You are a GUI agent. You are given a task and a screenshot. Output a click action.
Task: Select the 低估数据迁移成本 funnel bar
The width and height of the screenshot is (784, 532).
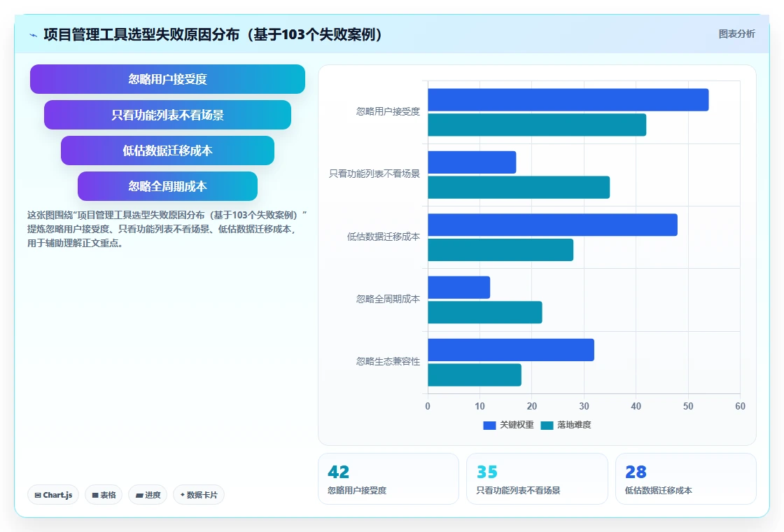pos(167,150)
